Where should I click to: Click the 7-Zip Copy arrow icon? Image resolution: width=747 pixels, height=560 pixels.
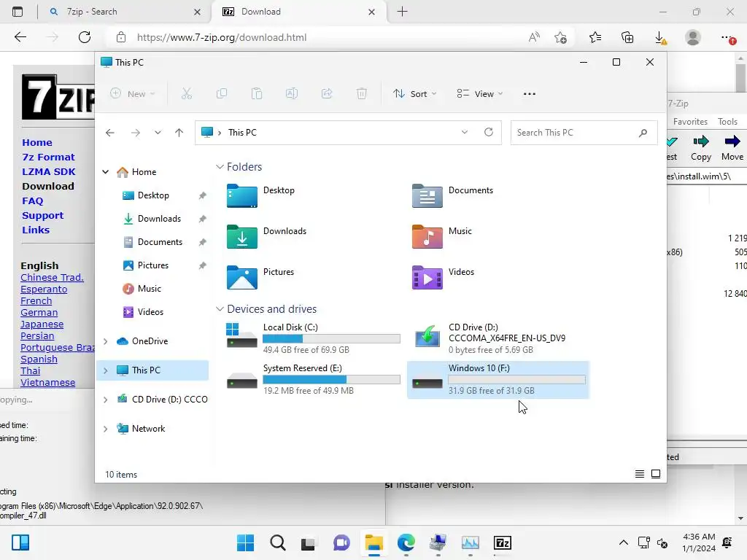701,141
